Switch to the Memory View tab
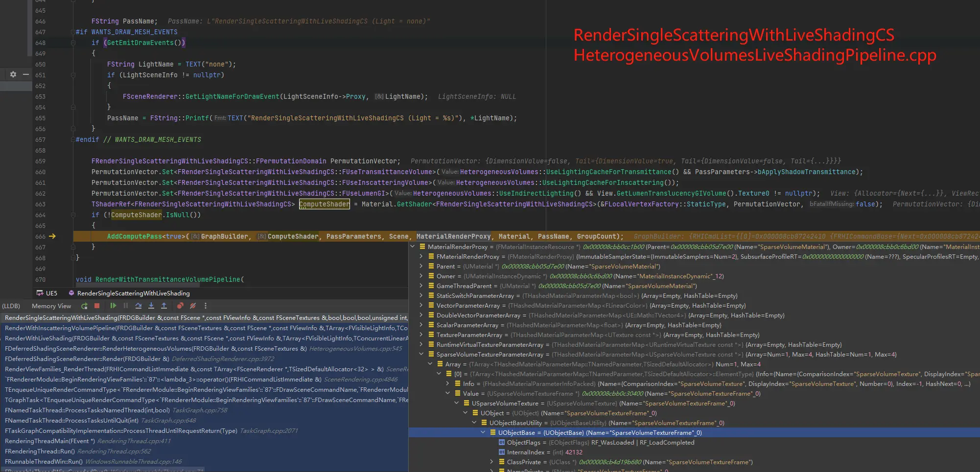Viewport: 980px width, 472px height. point(51,306)
